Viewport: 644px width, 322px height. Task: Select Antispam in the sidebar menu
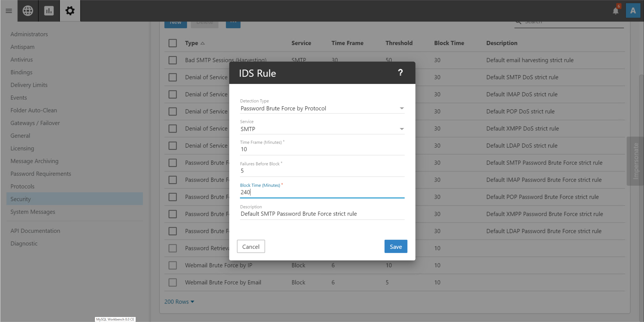(x=22, y=47)
